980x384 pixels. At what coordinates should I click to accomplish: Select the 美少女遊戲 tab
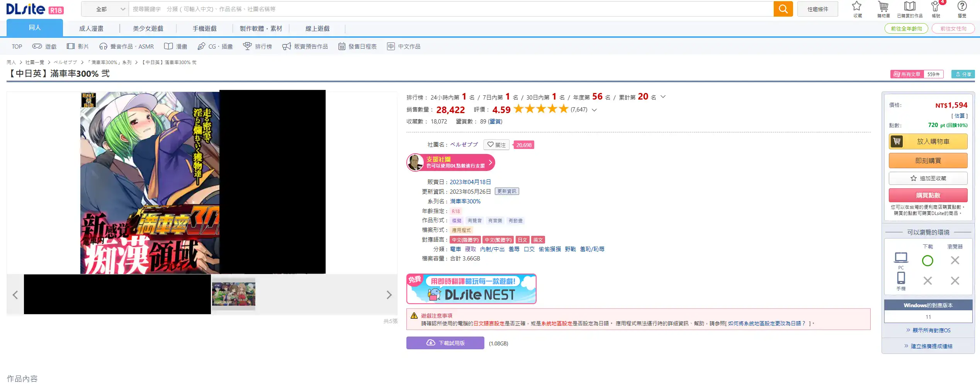click(148, 29)
